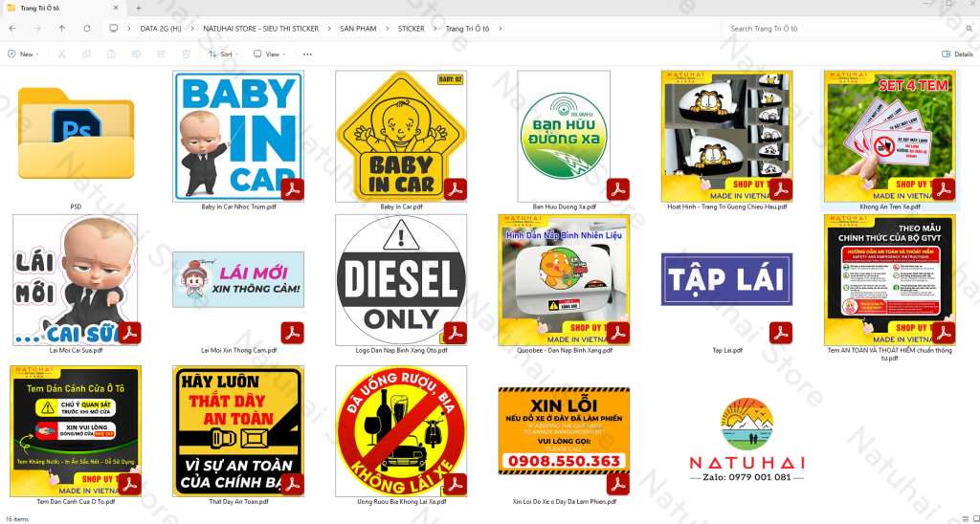Click file name Lai Moi Cai Sua.pdf
This screenshot has height=524, width=980.
[77, 350]
